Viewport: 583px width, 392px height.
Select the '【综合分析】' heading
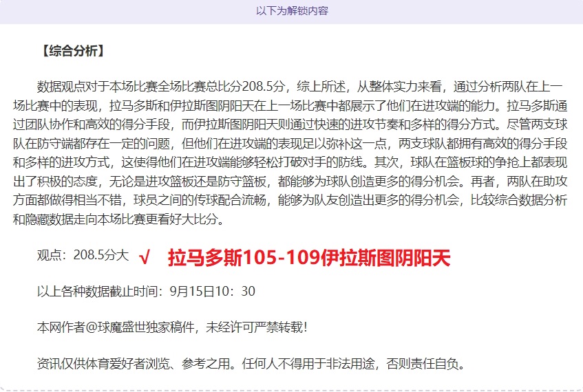pos(73,51)
